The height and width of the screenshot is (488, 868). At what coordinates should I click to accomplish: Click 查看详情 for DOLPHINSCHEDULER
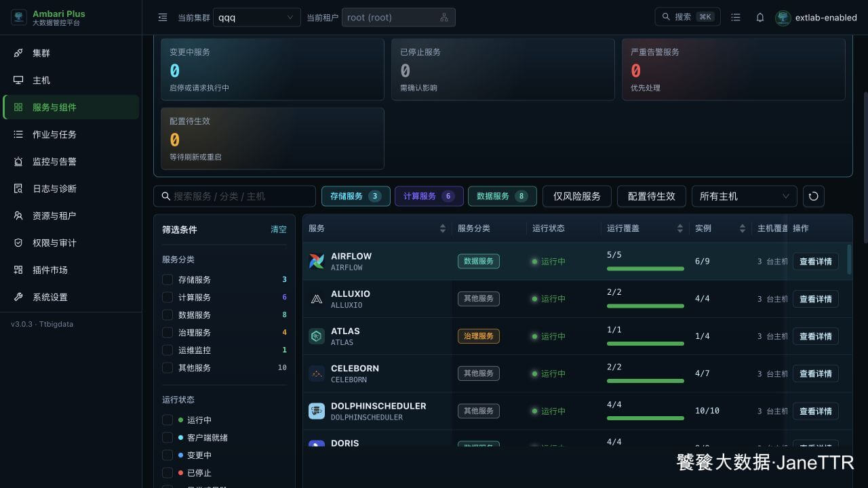coord(816,411)
